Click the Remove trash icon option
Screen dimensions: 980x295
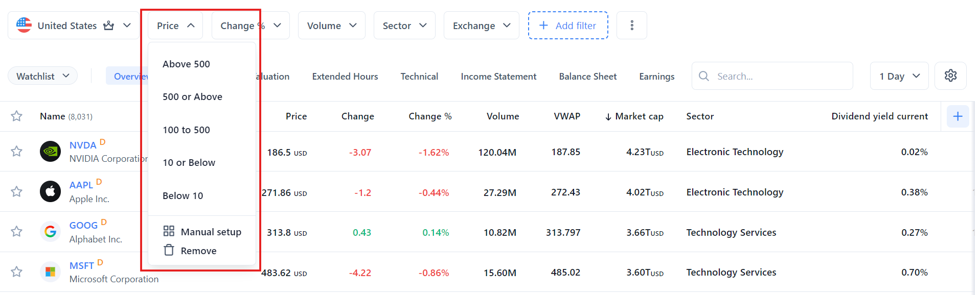coord(190,251)
